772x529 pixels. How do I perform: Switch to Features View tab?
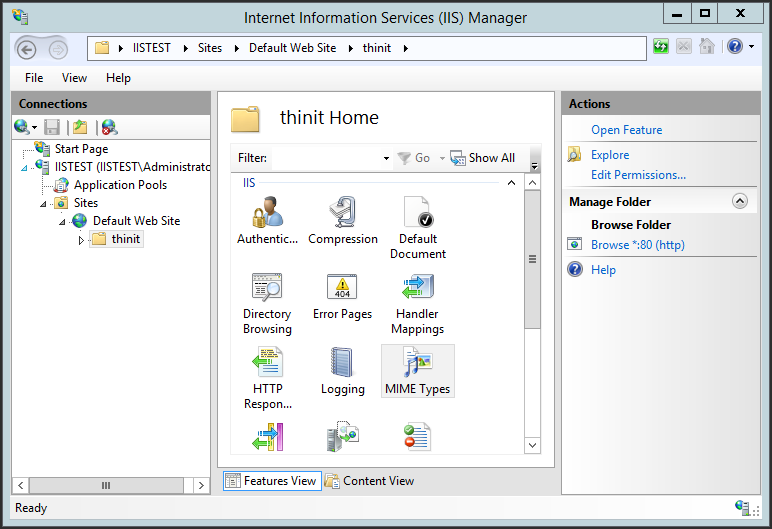(272, 481)
